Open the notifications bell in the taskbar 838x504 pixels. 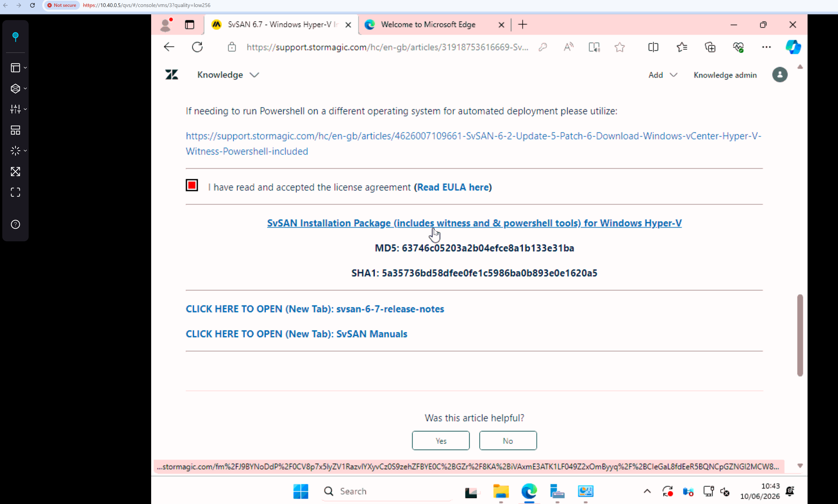coord(790,491)
